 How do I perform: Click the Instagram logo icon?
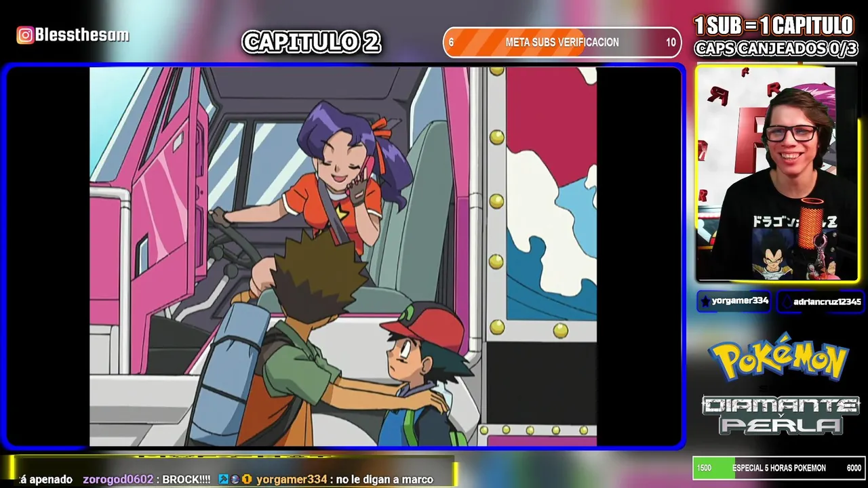[25, 35]
